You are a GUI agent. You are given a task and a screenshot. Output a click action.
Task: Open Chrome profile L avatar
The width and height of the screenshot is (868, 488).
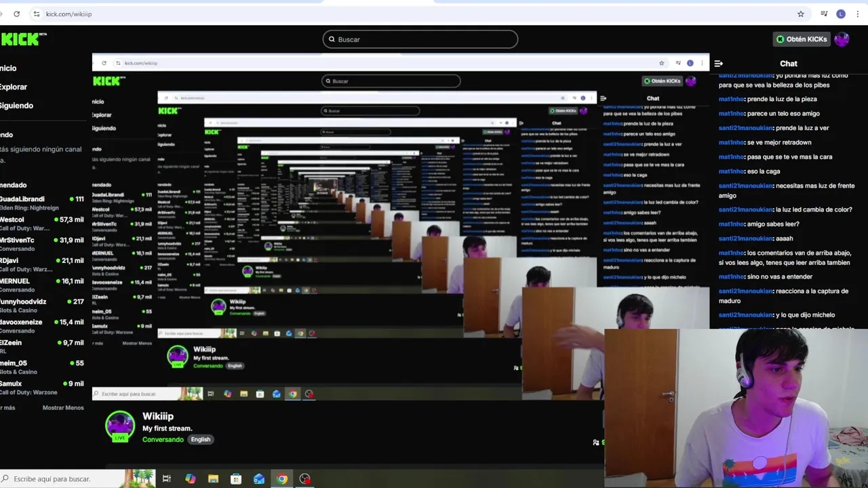(841, 14)
